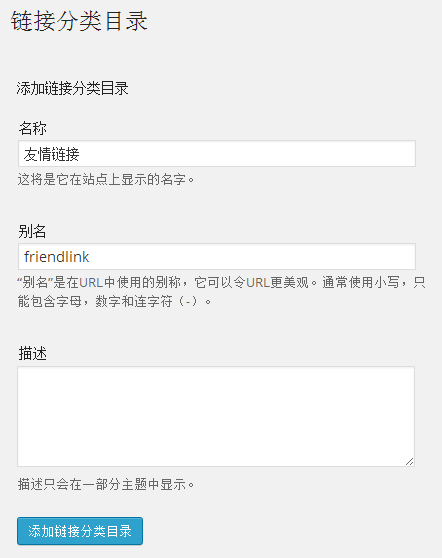This screenshot has height=558, width=442.
Task: Click the 添加链接分类目录 blue submit button
Action: (80, 531)
